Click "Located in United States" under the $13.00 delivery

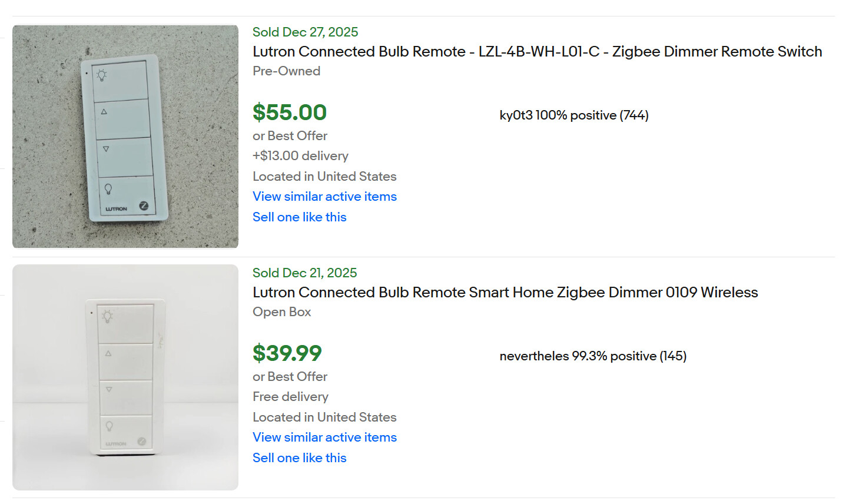tap(324, 177)
